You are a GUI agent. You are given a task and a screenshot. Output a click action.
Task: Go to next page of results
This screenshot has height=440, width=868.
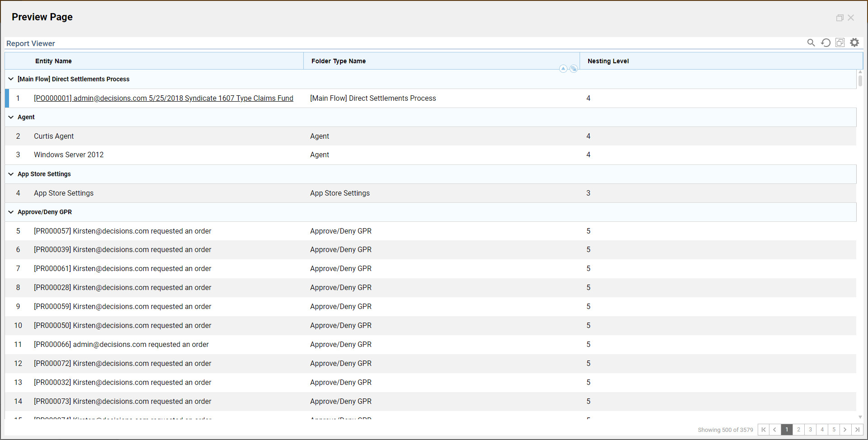tap(845, 430)
